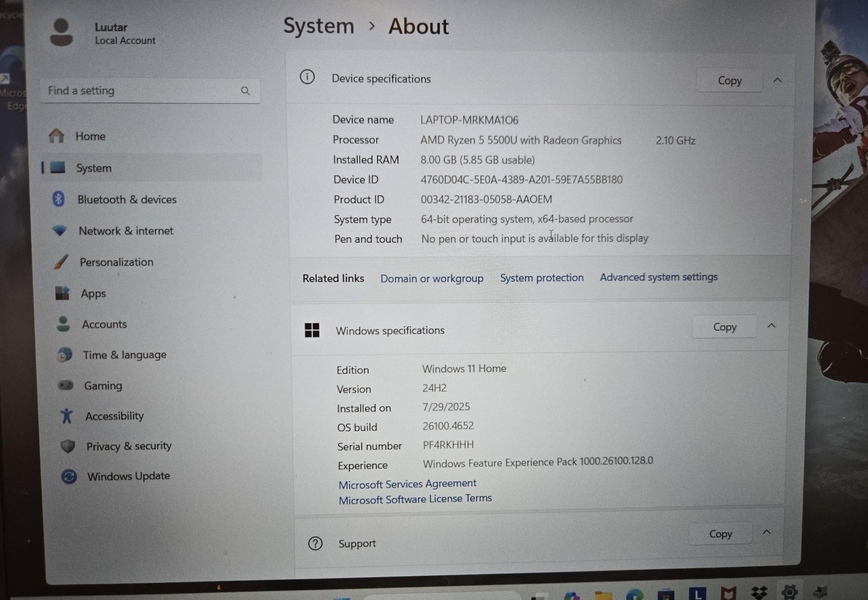The height and width of the screenshot is (600, 868).
Task: Select Product ID 00342-21183-05058-AAOEM
Action: 487,199
